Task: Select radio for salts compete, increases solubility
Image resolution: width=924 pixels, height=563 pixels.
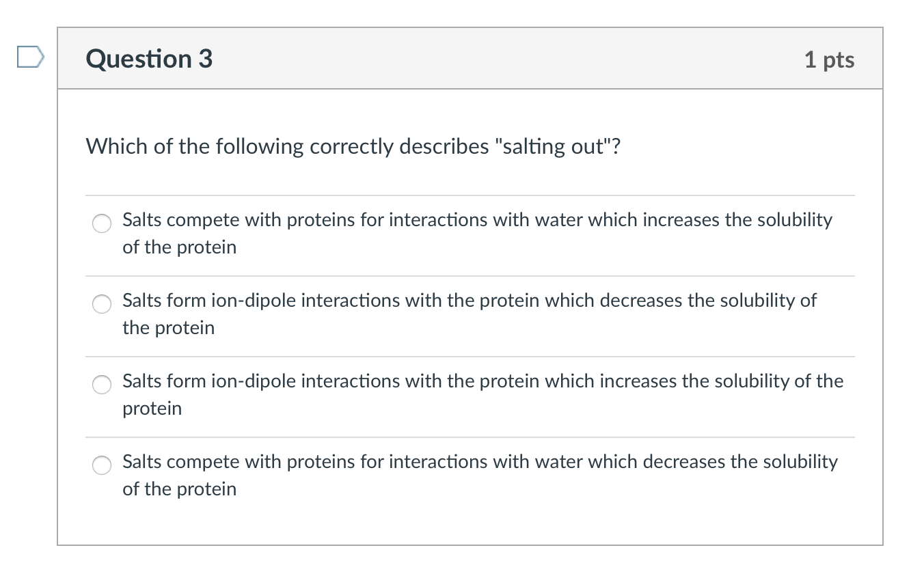Action: point(102,223)
